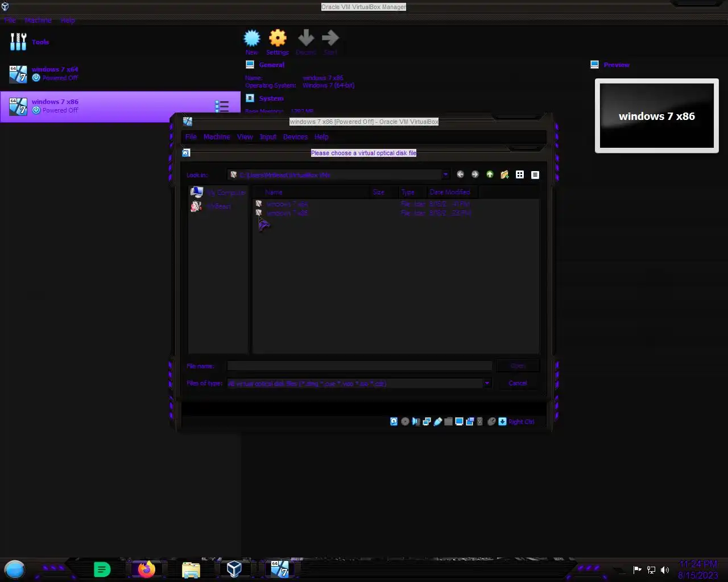Image resolution: width=728 pixels, height=582 pixels.
Task: Sort file list by Size column
Action: pos(384,192)
